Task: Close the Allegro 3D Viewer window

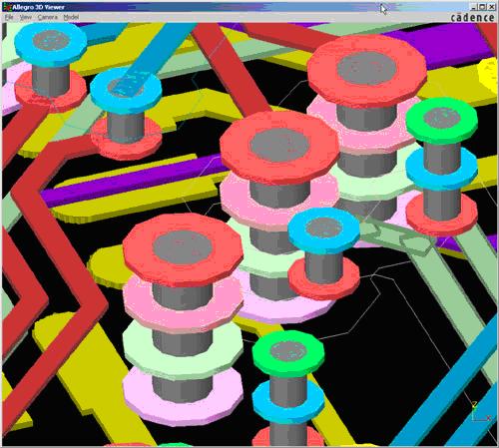Action: coord(490,7)
